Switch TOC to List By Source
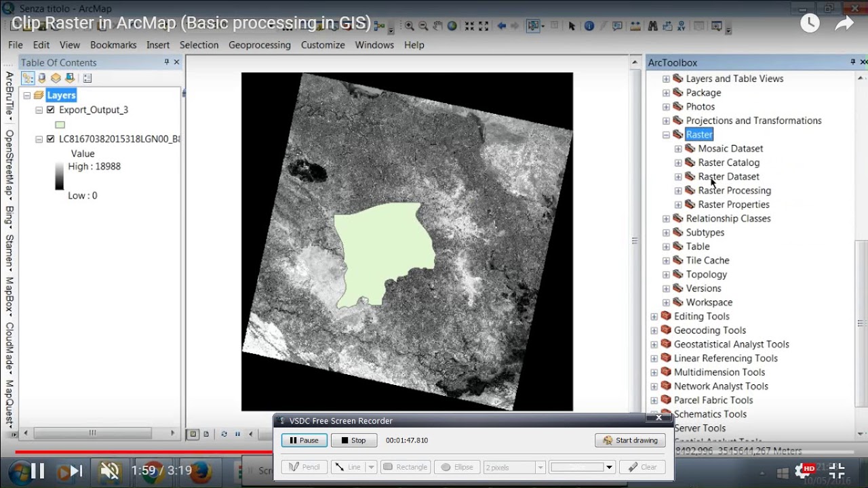Image resolution: width=868 pixels, height=488 pixels. point(42,78)
